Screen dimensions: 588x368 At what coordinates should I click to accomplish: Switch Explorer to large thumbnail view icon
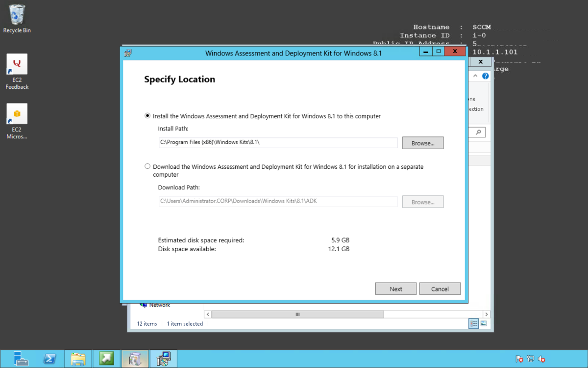[484, 323]
